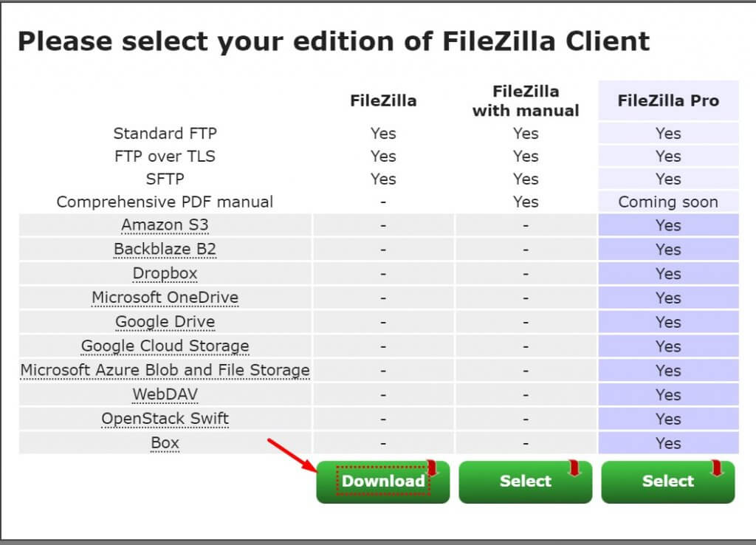Open the Amazon S3 feature link
This screenshot has width=756, height=545.
pos(165,225)
